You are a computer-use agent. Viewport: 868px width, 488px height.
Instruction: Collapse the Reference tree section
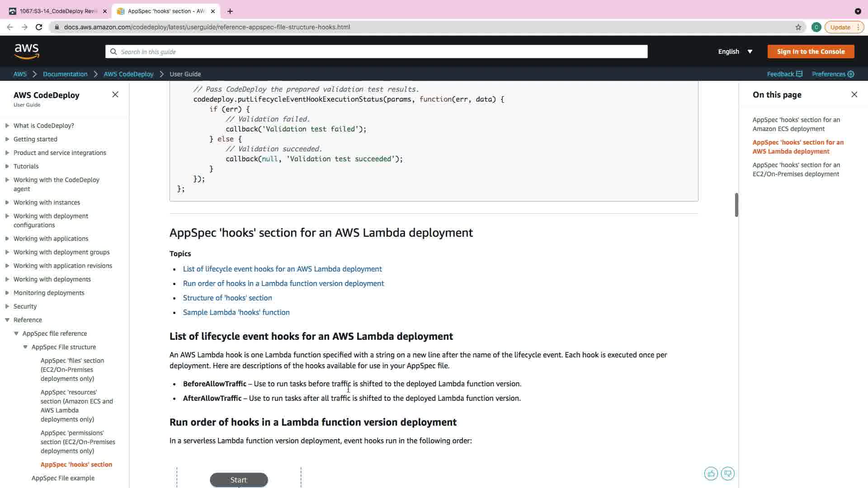[x=7, y=320]
